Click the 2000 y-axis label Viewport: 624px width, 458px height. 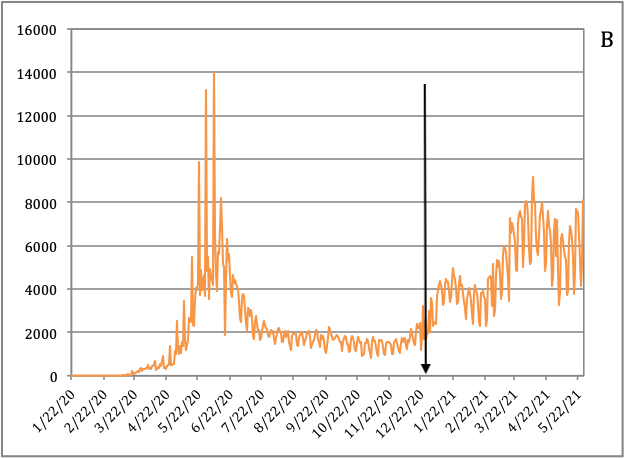point(41,333)
